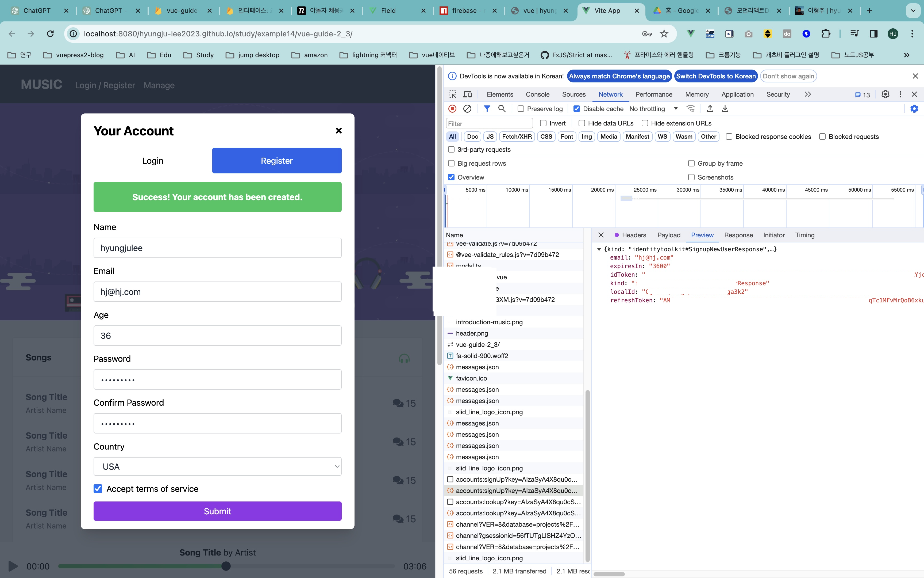The height and width of the screenshot is (578, 924).
Task: Filter requests by Fetch/XHR
Action: coord(517,136)
